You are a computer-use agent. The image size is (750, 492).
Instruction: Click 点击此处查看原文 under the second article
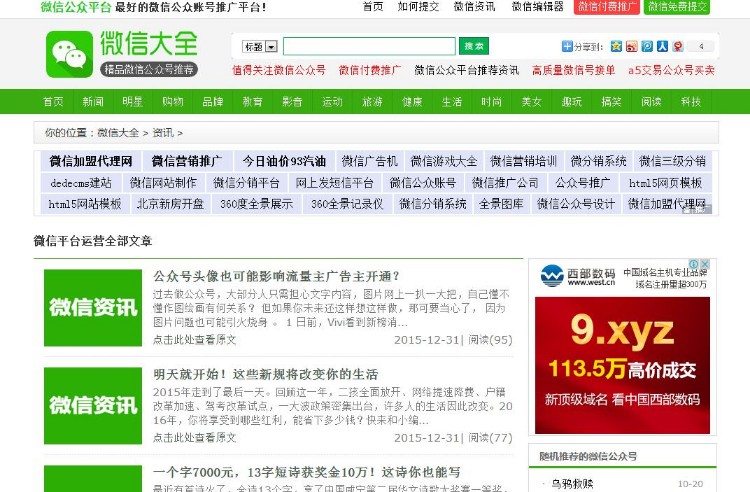coord(194,437)
